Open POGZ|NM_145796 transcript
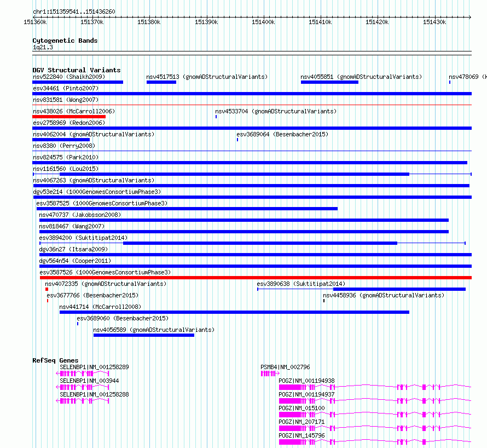 coord(302,435)
